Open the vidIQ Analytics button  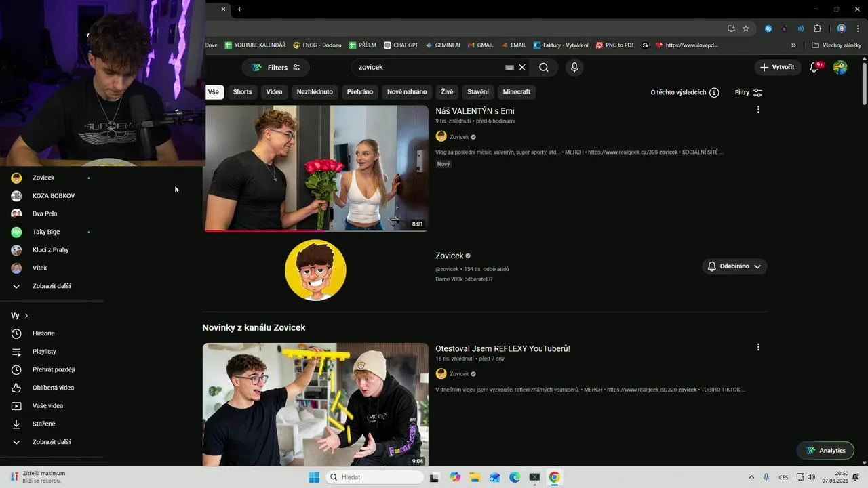825,451
